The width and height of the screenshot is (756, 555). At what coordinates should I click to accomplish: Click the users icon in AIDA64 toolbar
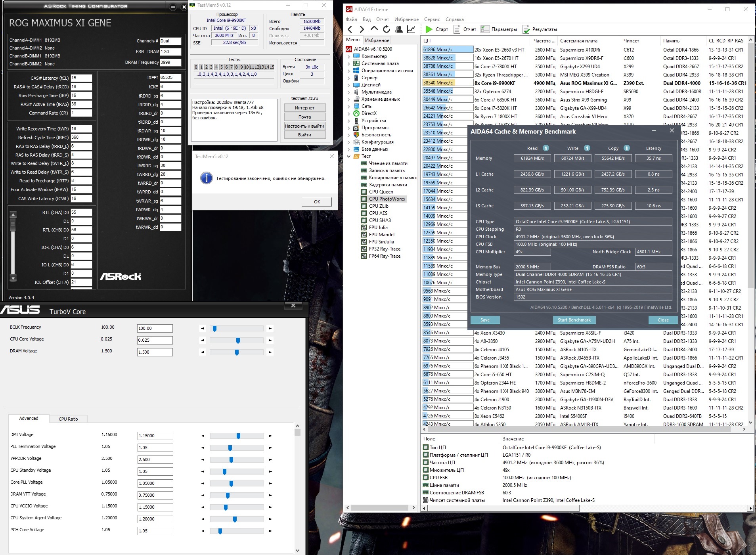(x=399, y=29)
